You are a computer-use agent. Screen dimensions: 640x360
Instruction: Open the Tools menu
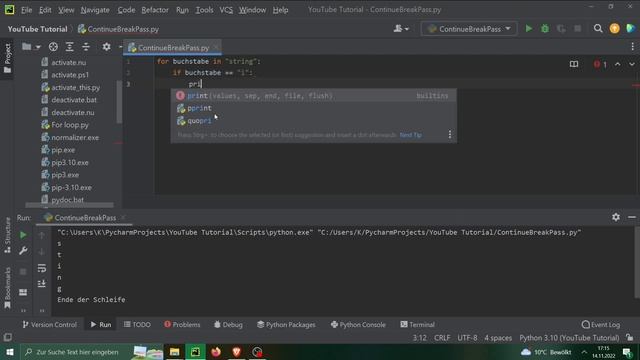pyautogui.click(x=204, y=10)
